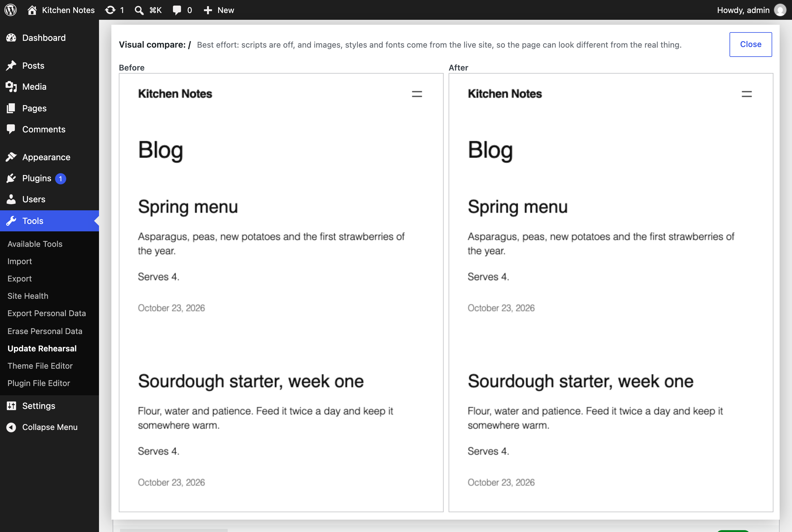Viewport: 792px width, 532px height.
Task: Click the WordPress logo icon
Action: click(11, 10)
